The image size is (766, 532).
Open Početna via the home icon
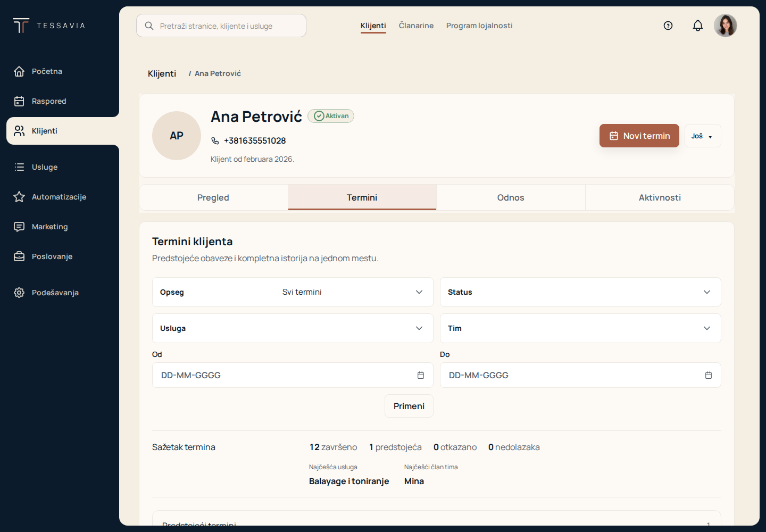click(19, 71)
